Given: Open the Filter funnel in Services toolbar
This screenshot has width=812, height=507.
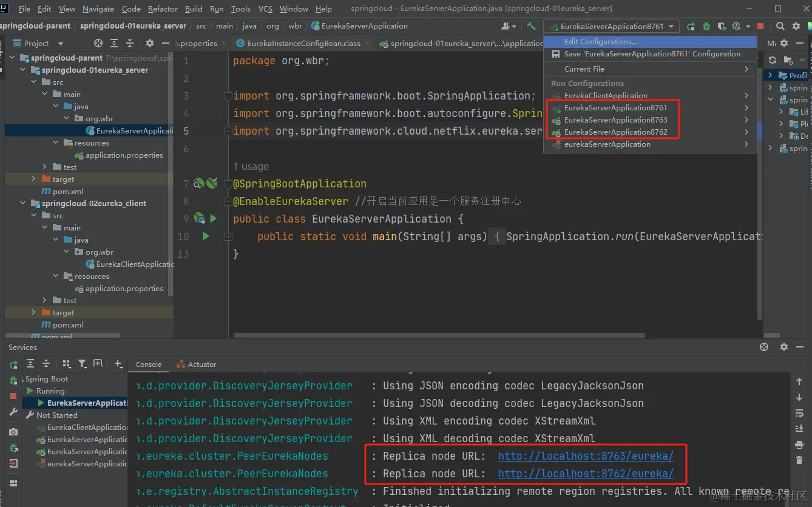Looking at the screenshot, I should (83, 364).
